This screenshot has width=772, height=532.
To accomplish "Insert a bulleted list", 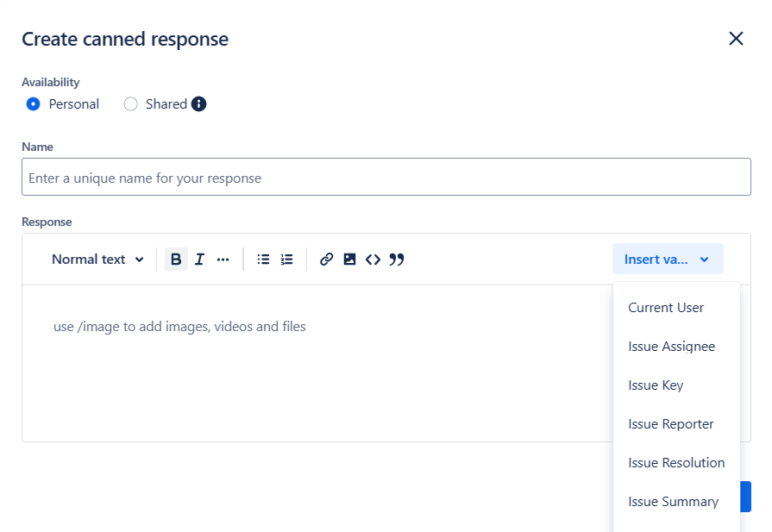I will tap(263, 259).
